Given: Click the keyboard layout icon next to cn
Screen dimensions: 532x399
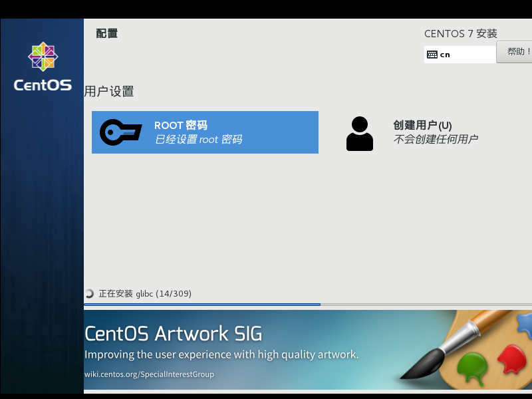Looking at the screenshot, I should click(x=433, y=54).
